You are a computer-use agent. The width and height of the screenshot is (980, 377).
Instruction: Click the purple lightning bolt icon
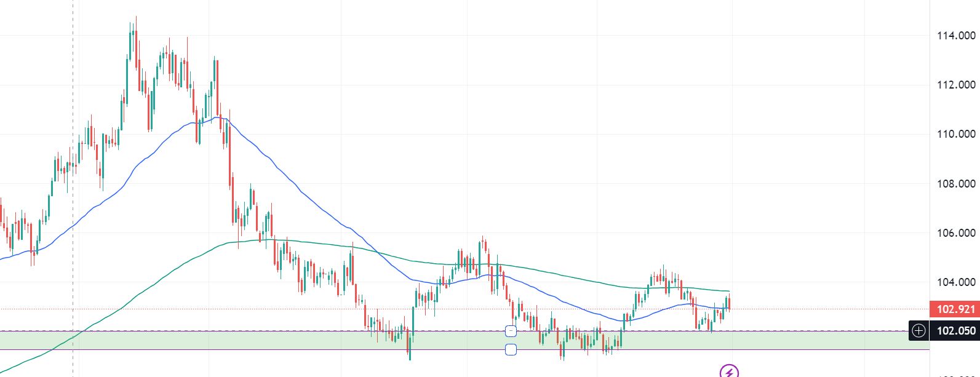click(729, 371)
